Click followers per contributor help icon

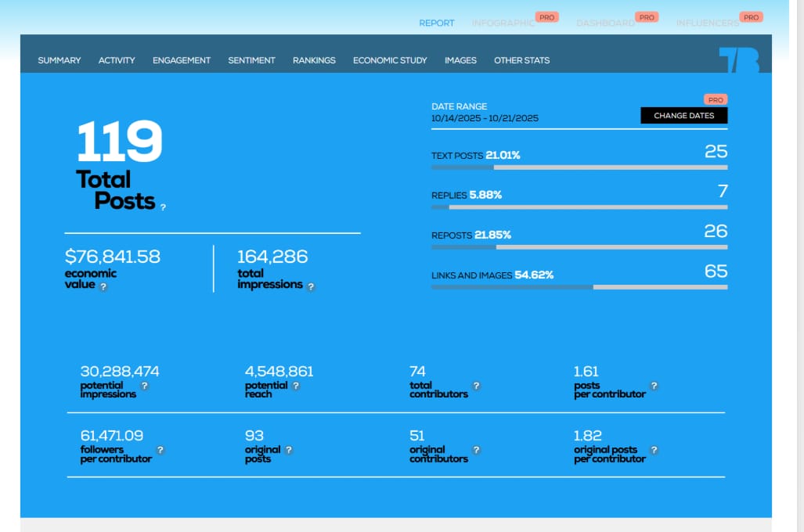[160, 450]
